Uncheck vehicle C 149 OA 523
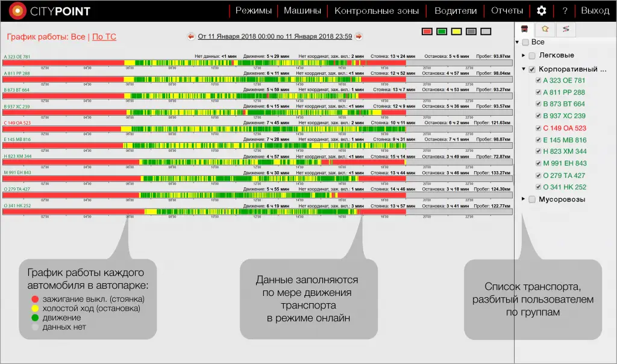Image resolution: width=617 pixels, height=364 pixels. [539, 128]
